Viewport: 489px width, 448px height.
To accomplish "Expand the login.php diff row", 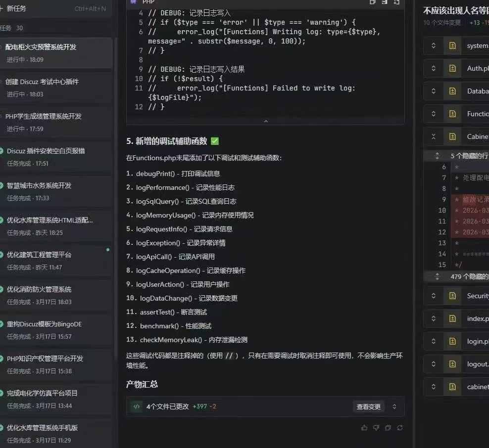I will (434, 341).
